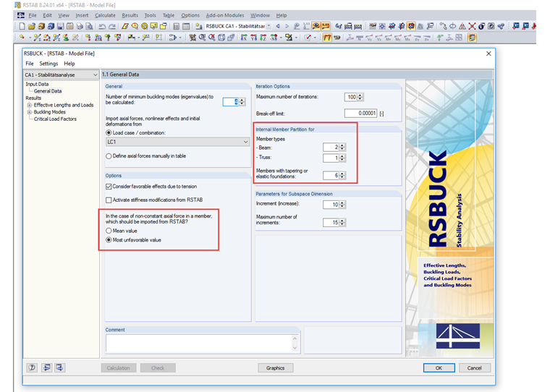Adjust Members with tapering partition stepper
Image resolution: width=550 pixels, height=392 pixels.
tap(342, 175)
